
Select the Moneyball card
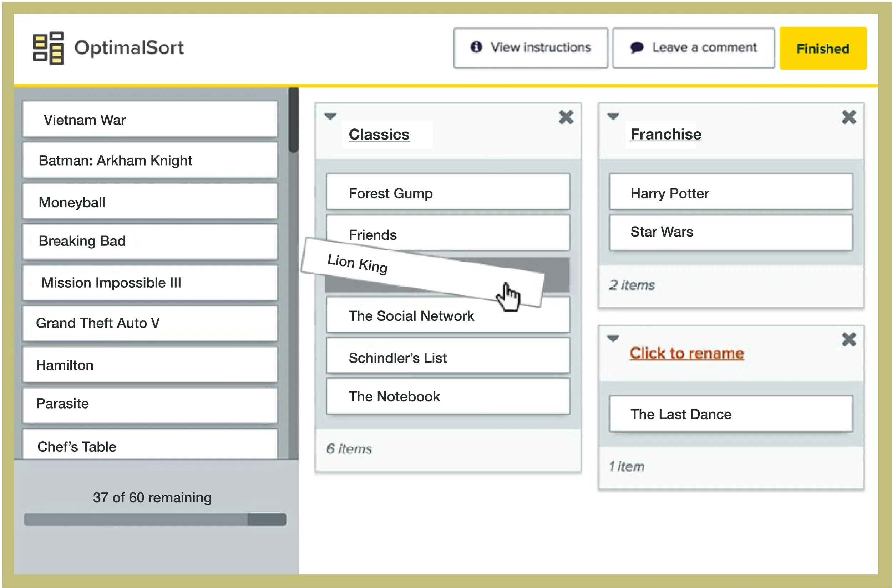coord(150,202)
